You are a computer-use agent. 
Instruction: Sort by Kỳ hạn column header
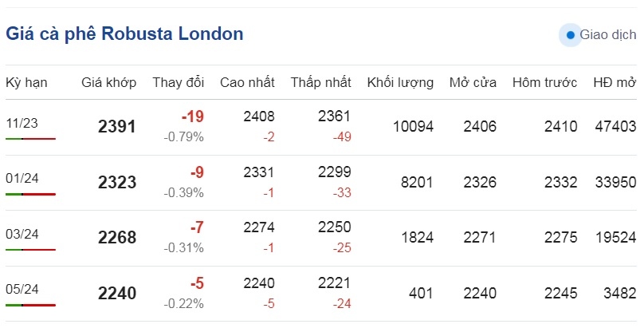point(26,83)
